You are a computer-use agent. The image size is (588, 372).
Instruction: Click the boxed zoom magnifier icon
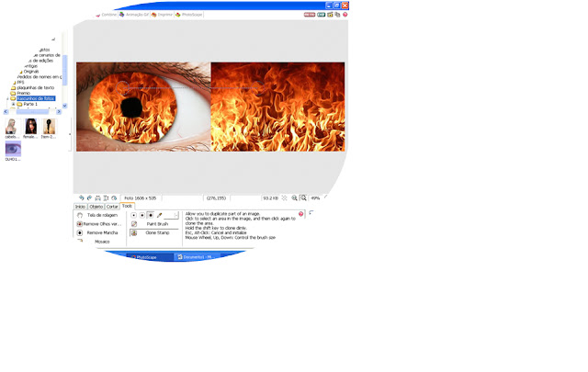coord(303,198)
